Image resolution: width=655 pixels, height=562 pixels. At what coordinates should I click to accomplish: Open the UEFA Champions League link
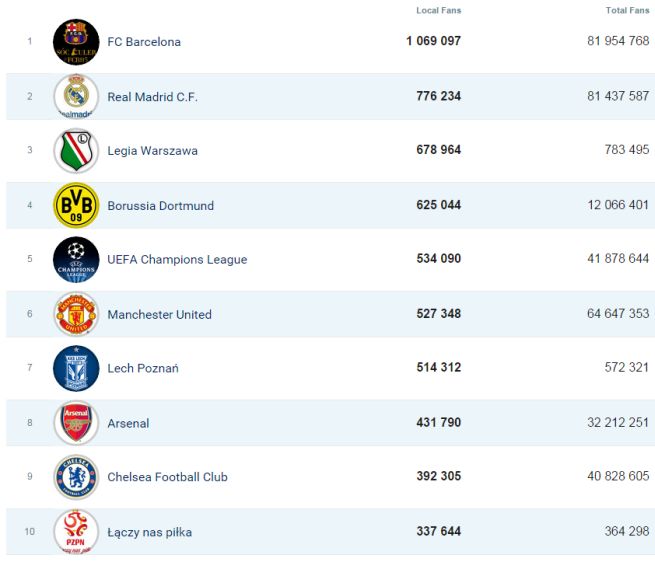177,260
